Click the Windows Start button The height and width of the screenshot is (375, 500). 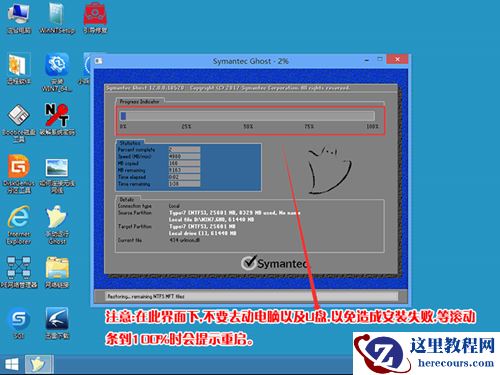[x=12, y=365]
